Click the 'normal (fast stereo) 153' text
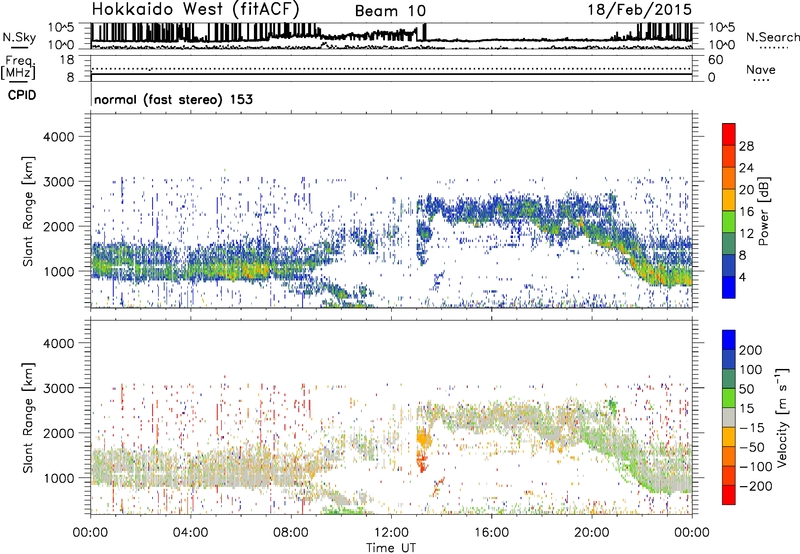Screen dimensions: 800x554 point(173,99)
